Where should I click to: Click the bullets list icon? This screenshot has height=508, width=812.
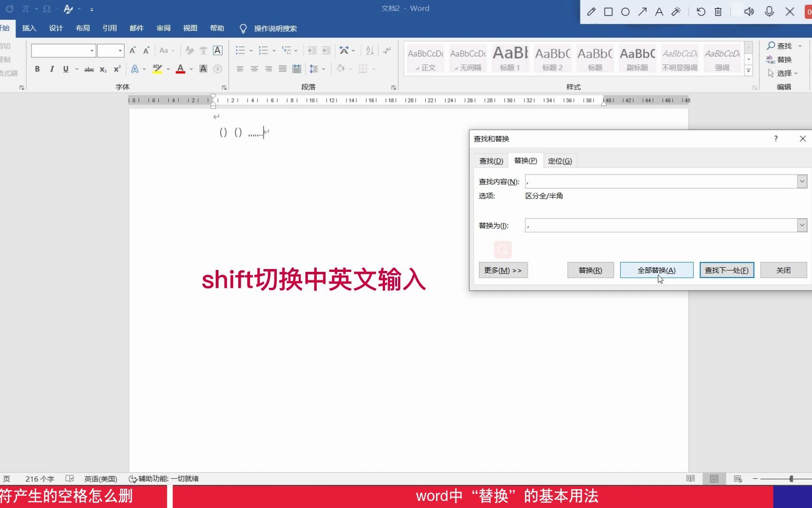pyautogui.click(x=240, y=50)
